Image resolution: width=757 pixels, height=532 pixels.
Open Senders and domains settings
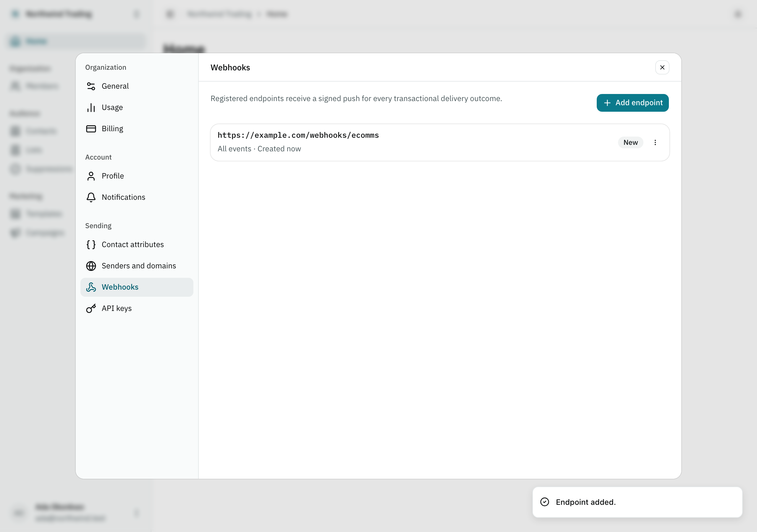(137, 266)
